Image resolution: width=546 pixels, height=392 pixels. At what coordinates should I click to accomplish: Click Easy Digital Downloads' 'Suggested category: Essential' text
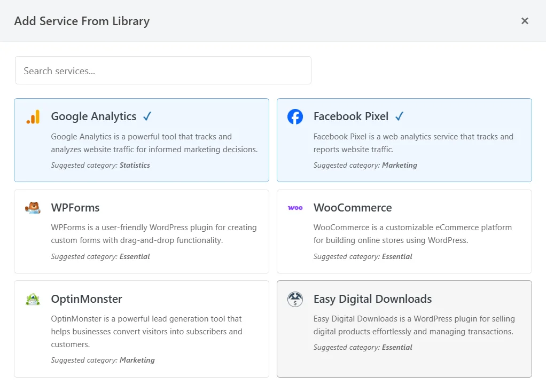coord(363,348)
